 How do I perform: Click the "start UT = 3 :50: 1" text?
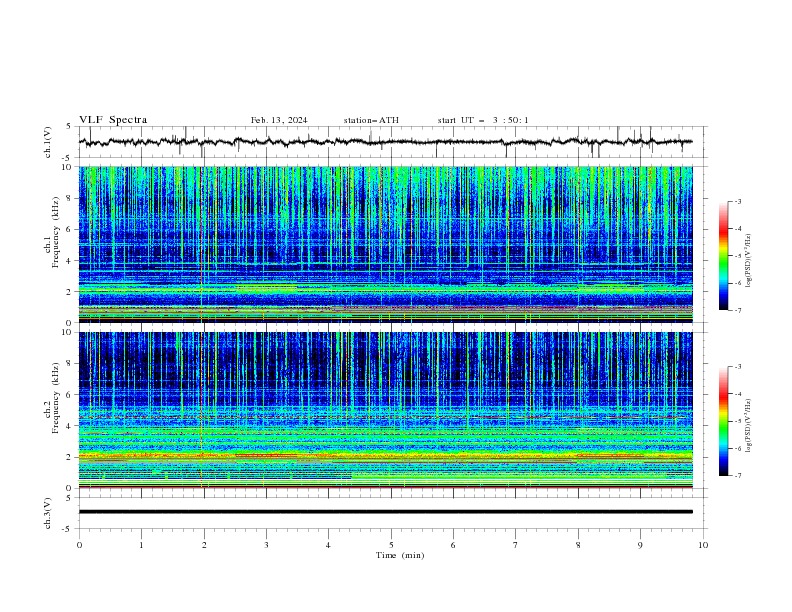[x=483, y=120]
